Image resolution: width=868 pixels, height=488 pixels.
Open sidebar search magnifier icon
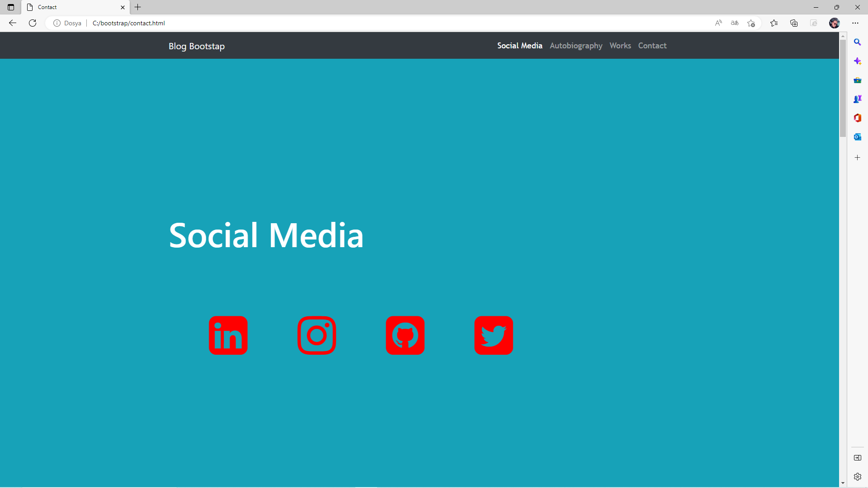(x=857, y=42)
